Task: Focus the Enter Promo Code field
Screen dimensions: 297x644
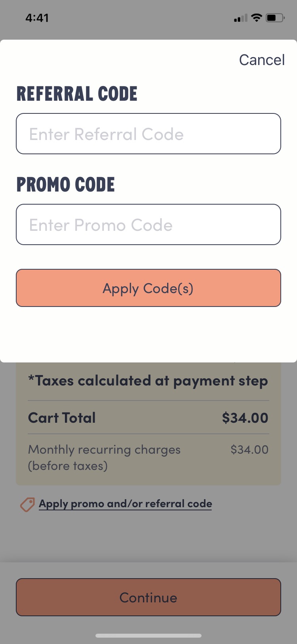Action: pyautogui.click(x=148, y=225)
